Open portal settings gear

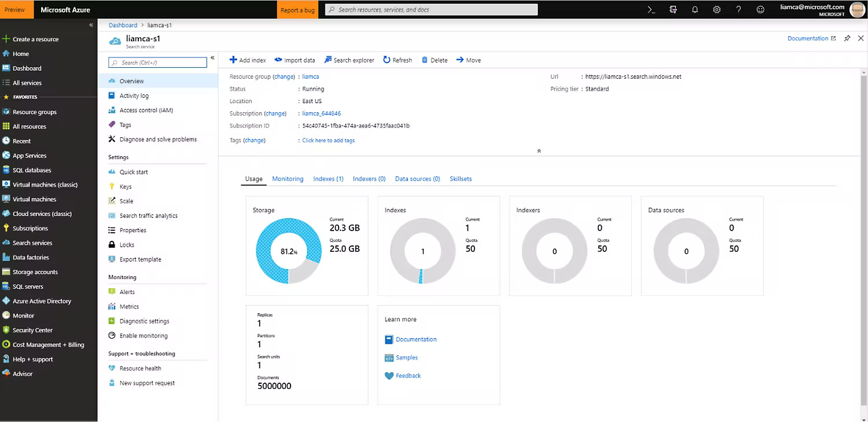pyautogui.click(x=717, y=10)
